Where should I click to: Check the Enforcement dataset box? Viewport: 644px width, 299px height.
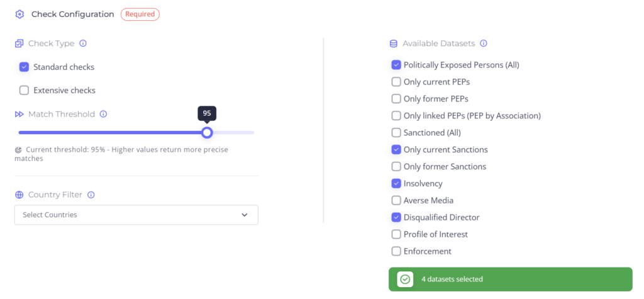pos(396,252)
